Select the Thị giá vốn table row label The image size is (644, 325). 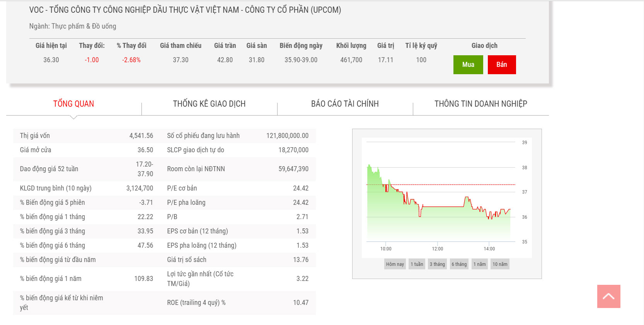pos(35,136)
